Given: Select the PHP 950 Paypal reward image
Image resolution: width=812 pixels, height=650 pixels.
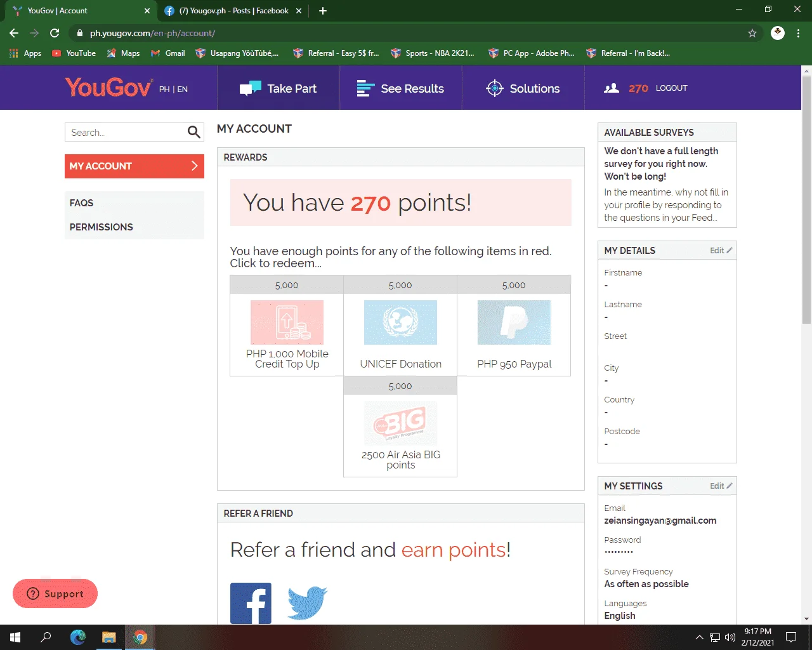Looking at the screenshot, I should pos(514,322).
